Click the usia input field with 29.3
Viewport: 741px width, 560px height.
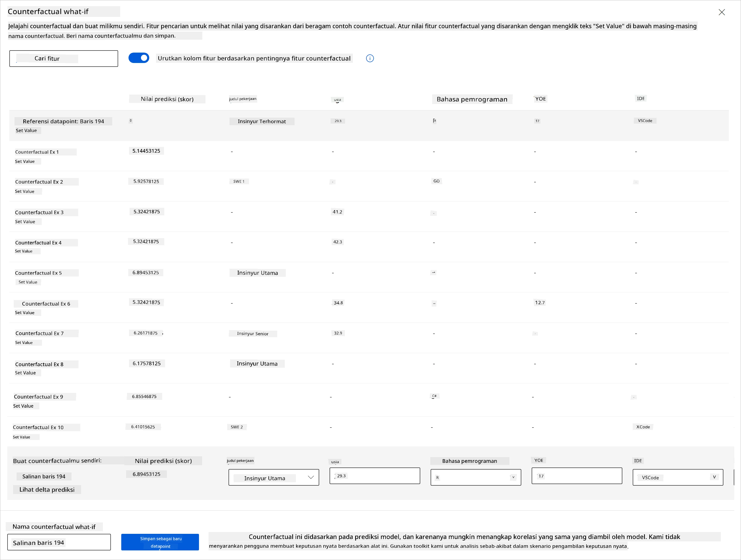tap(375, 476)
